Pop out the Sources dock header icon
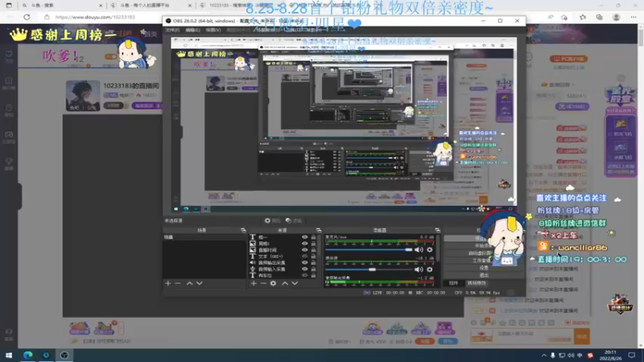This screenshot has height=362, width=644. (x=318, y=230)
